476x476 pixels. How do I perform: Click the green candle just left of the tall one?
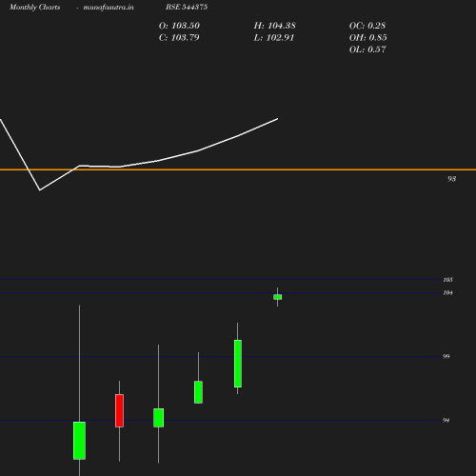tap(198, 392)
